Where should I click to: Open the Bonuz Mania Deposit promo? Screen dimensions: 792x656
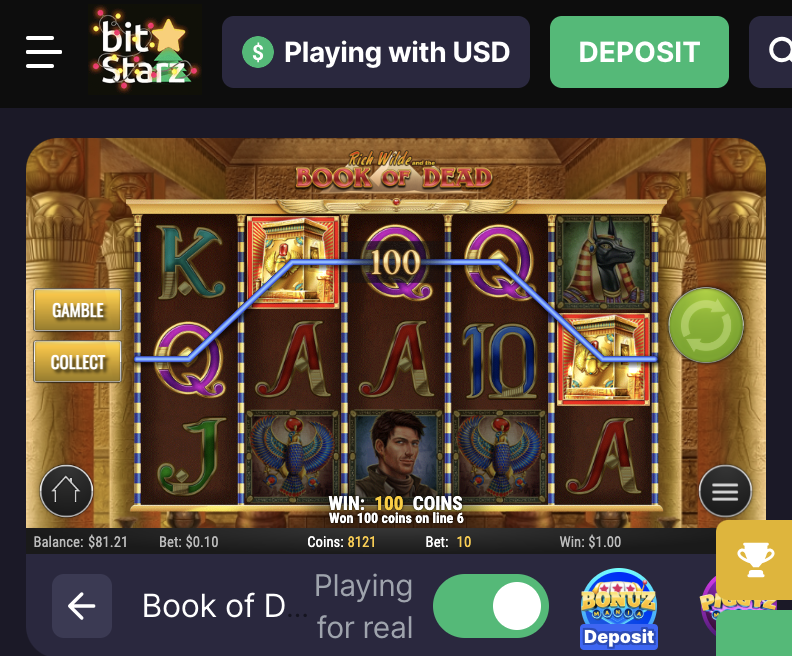click(x=619, y=609)
